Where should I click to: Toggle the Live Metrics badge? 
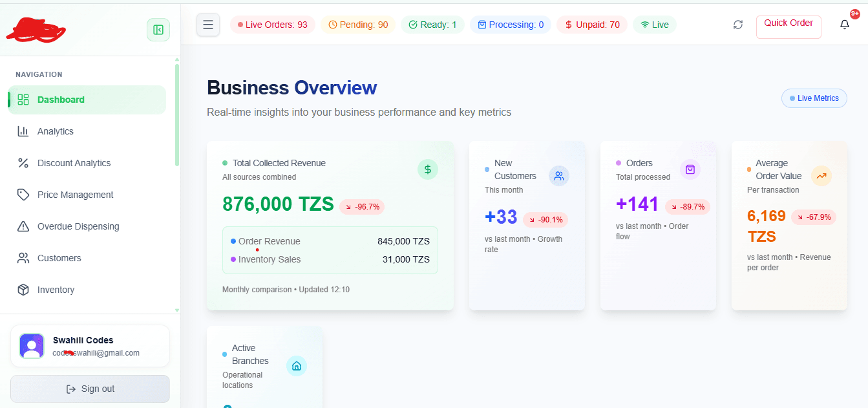tap(814, 98)
